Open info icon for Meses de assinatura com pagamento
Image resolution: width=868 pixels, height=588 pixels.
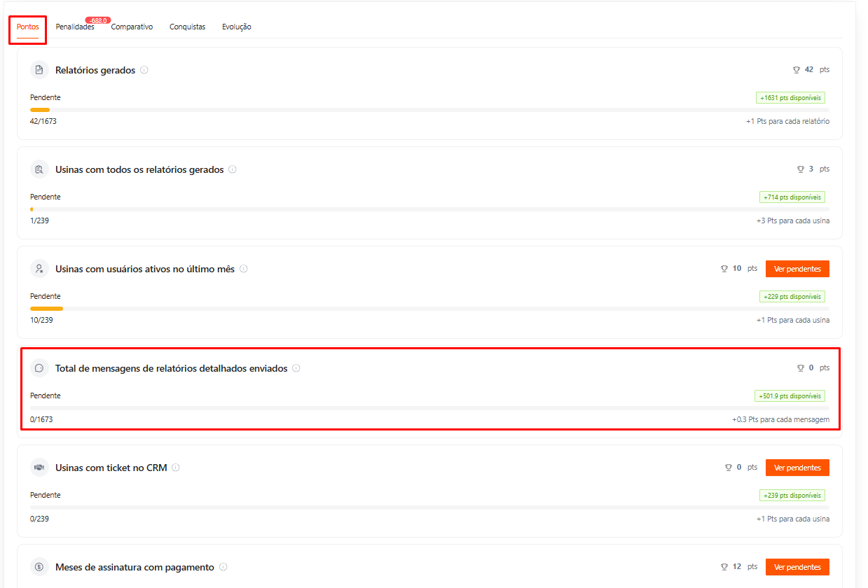tap(223, 567)
